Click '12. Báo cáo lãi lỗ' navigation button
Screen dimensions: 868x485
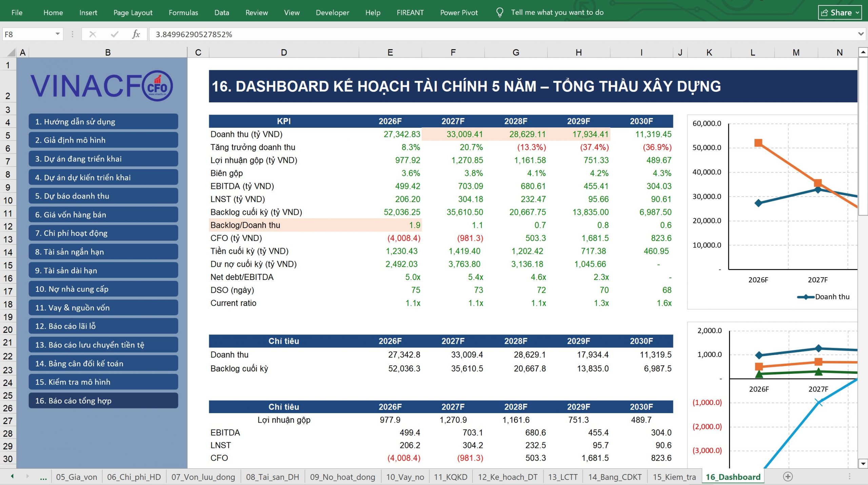pos(103,326)
